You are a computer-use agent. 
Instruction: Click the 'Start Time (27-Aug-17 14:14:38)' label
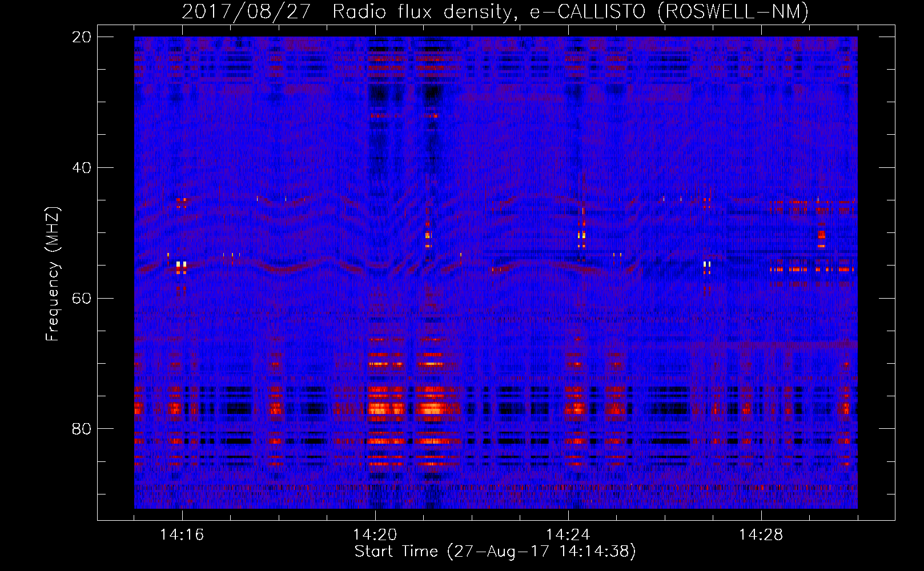click(495, 552)
